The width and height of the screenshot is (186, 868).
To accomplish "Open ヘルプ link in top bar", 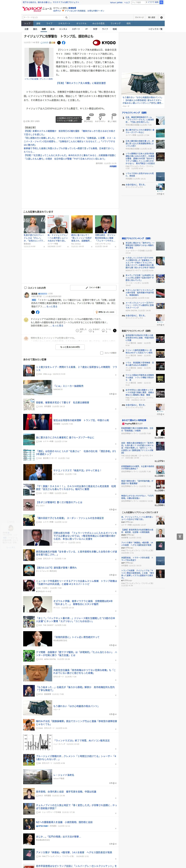I will point(127,2).
